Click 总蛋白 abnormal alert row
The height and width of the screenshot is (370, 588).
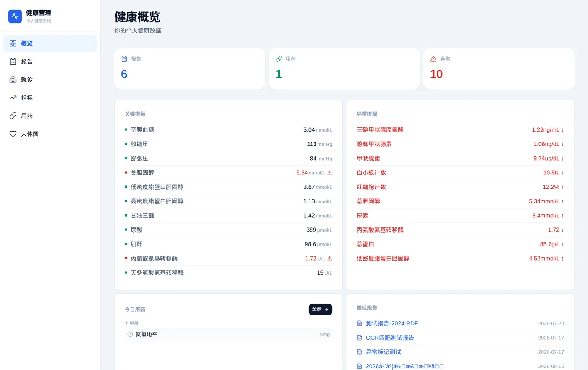coord(460,244)
